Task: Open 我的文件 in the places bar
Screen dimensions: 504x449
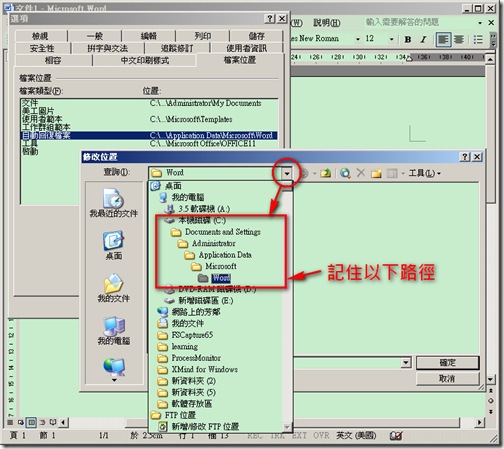Action: coord(113,288)
